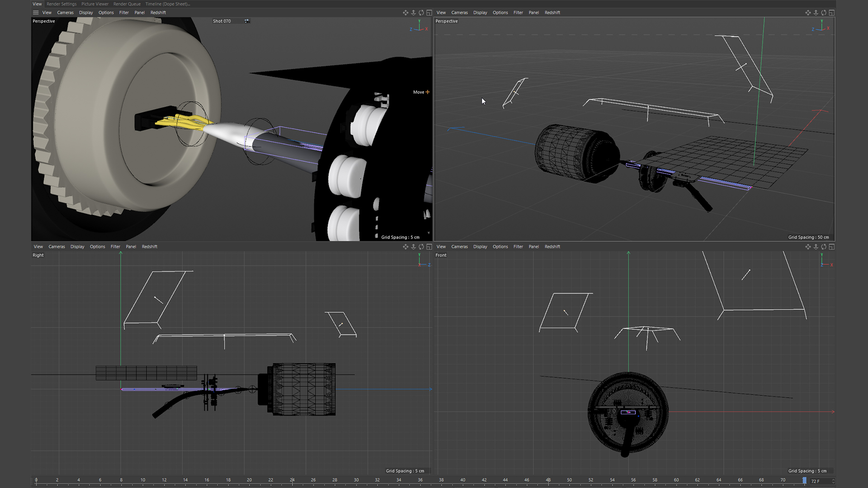Switch to the Picture Viewer tab
The width and height of the screenshot is (868, 488).
[95, 4]
